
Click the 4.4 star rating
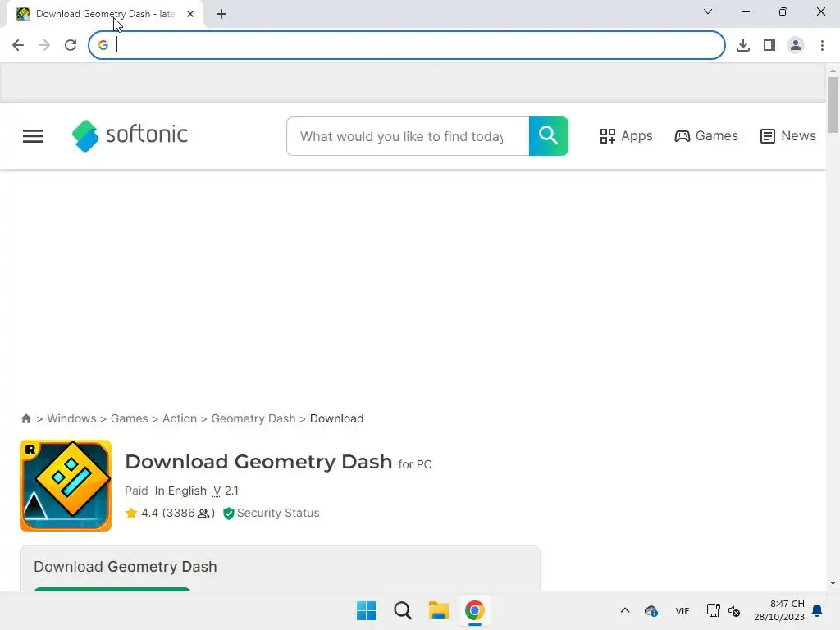[169, 513]
